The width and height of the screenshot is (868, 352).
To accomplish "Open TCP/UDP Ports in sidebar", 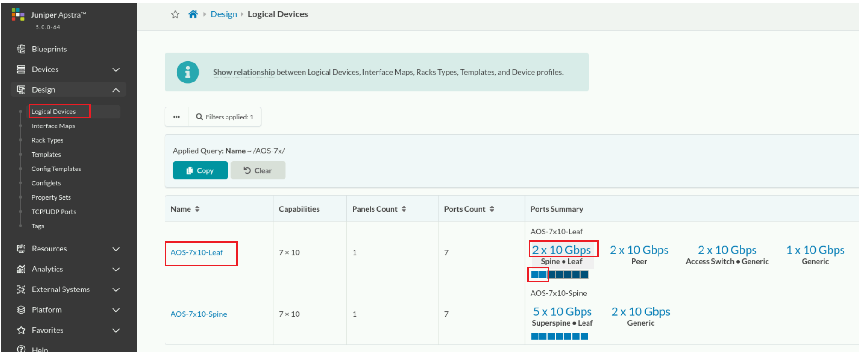I will (x=54, y=212).
